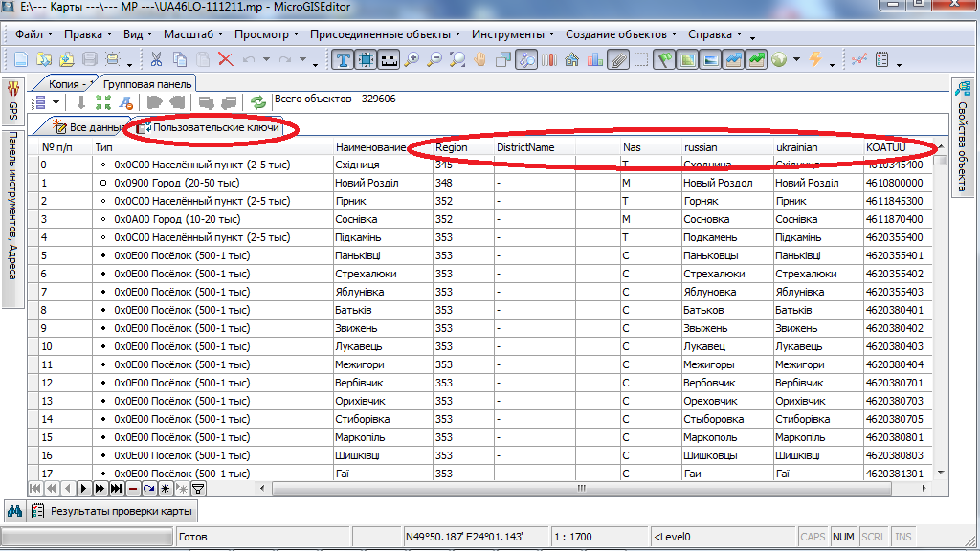980x551 pixels.
Task: Toggle the paperclip attached objects button
Action: click(618, 59)
